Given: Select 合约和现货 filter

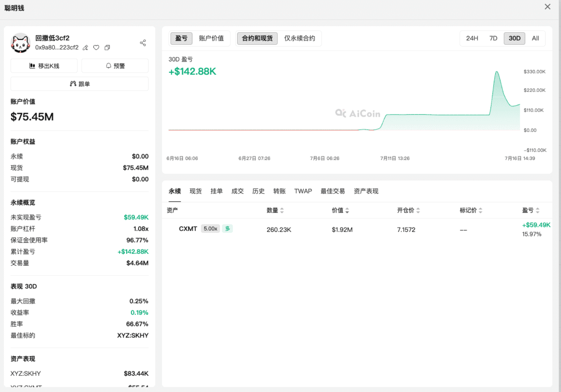Looking at the screenshot, I should point(257,38).
